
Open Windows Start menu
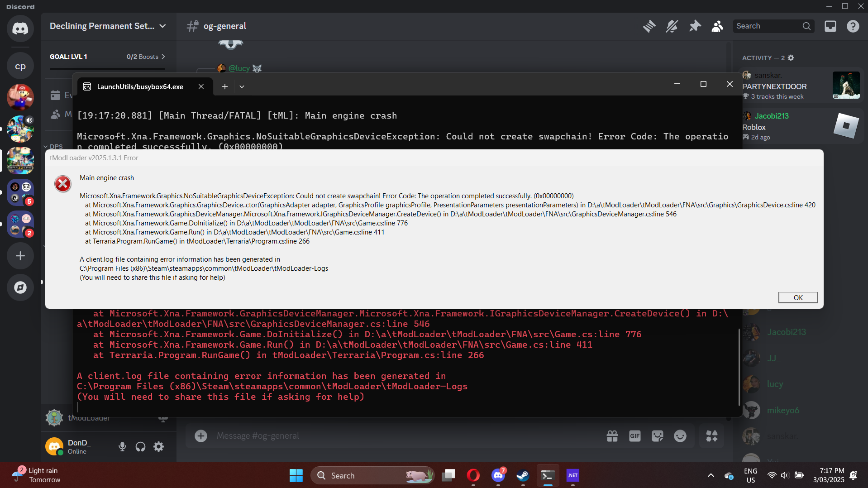point(296,475)
